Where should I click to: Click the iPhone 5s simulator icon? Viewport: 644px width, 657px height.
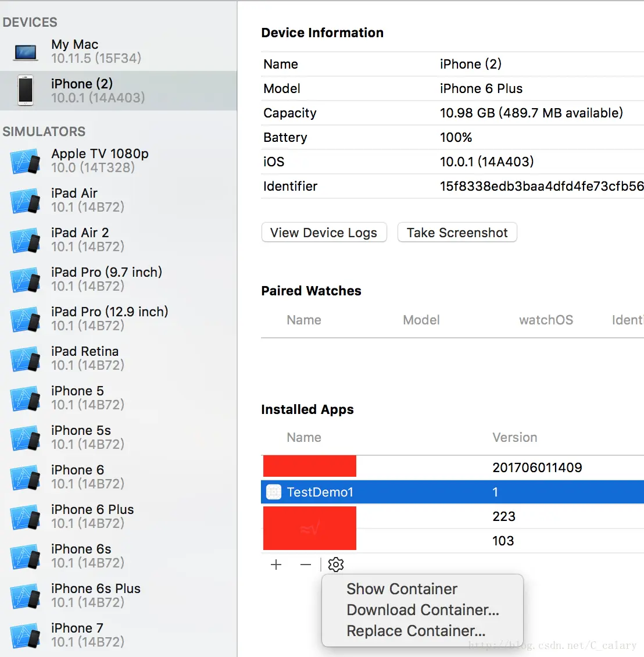26,437
